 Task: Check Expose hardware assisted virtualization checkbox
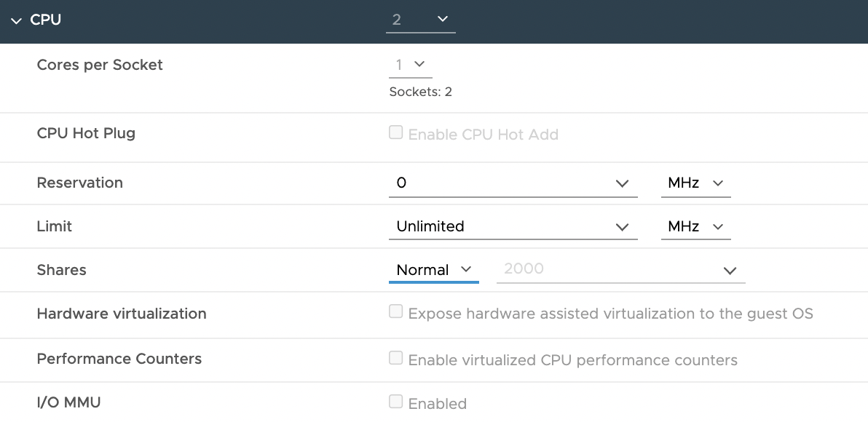(395, 311)
